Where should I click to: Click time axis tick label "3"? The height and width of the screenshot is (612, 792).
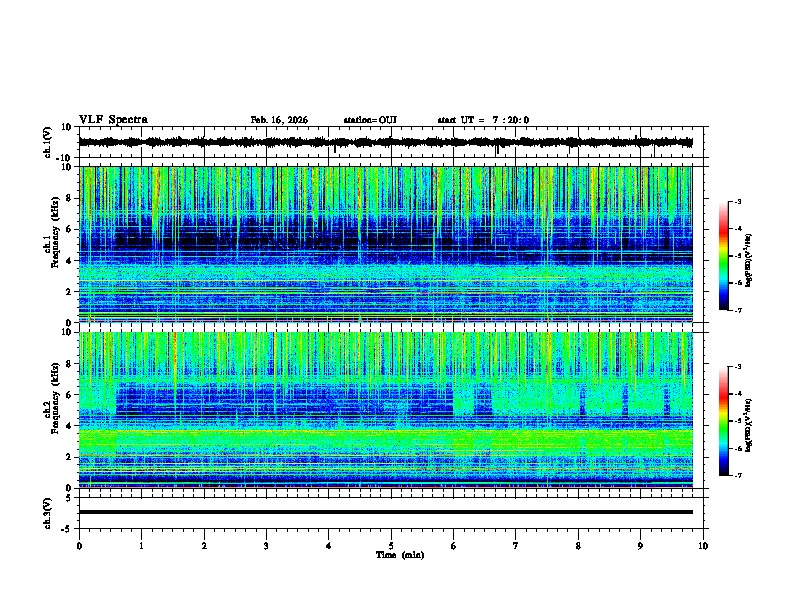(266, 546)
